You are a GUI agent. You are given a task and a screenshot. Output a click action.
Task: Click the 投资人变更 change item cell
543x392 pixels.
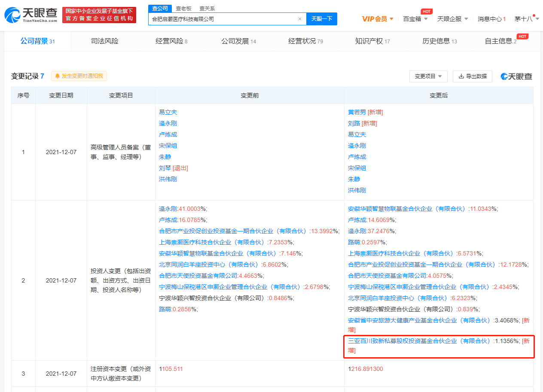click(121, 280)
